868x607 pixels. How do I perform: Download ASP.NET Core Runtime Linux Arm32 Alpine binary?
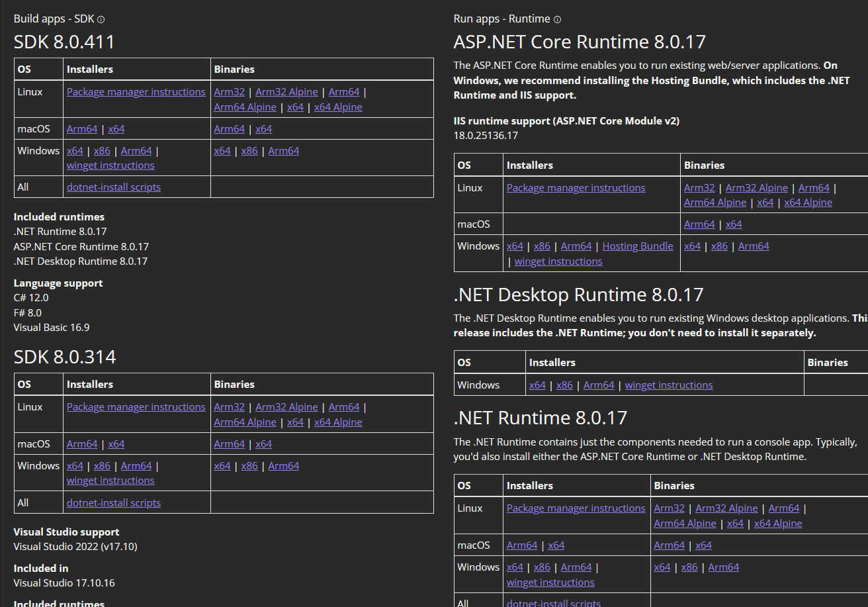757,188
